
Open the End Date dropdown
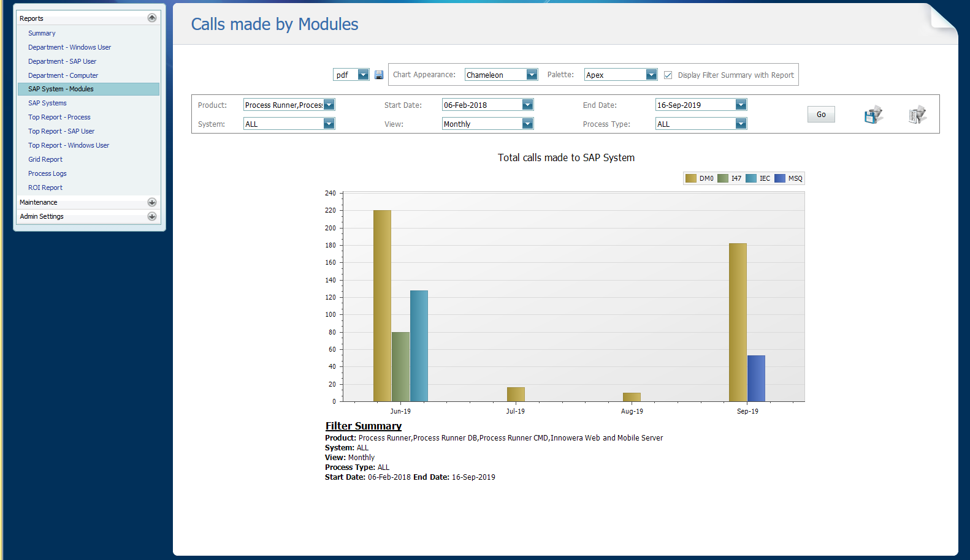741,105
